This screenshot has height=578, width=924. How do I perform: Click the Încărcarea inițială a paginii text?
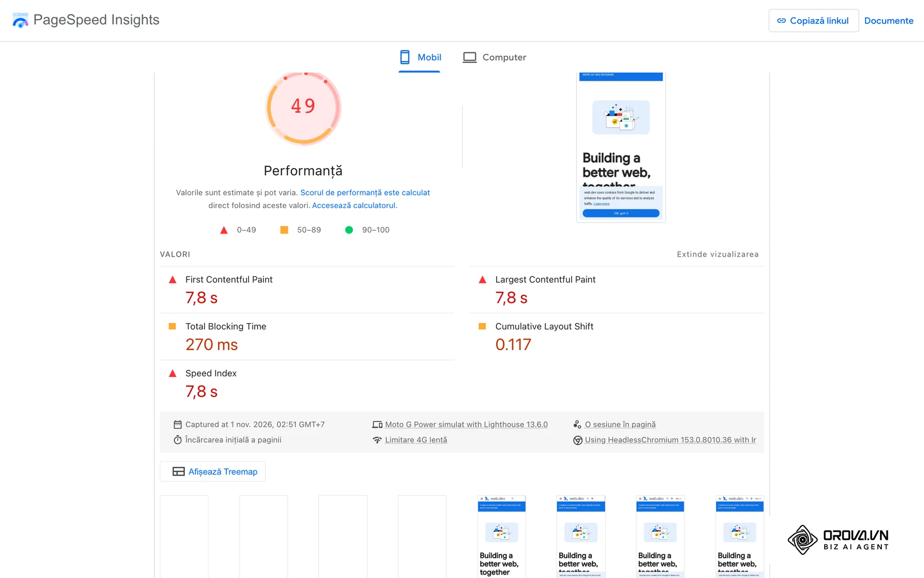233,440
